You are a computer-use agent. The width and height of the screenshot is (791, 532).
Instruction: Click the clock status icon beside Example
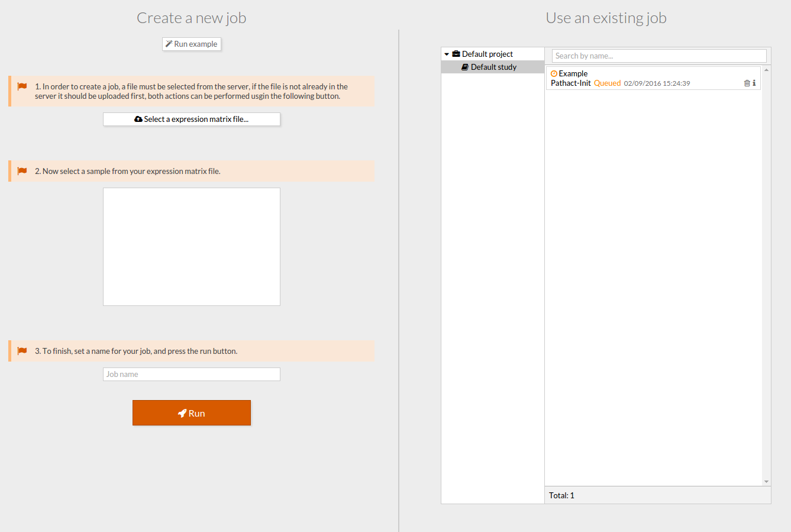[x=554, y=74]
